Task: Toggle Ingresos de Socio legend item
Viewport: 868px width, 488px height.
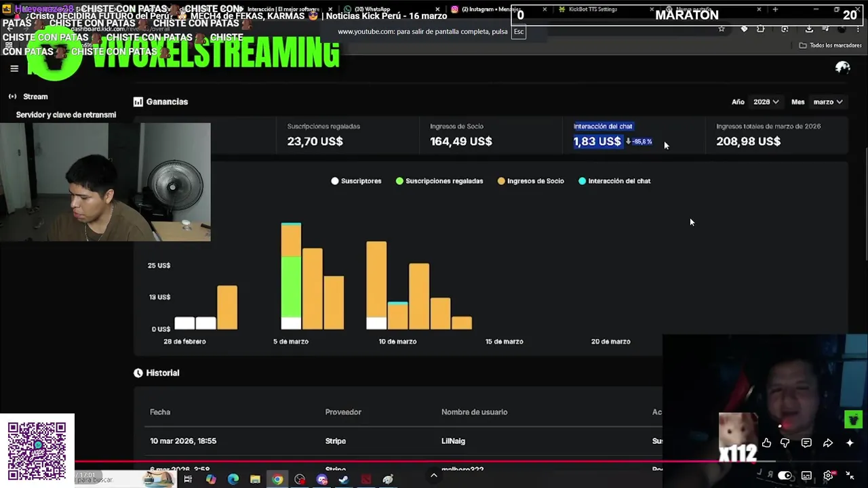Action: click(x=531, y=181)
